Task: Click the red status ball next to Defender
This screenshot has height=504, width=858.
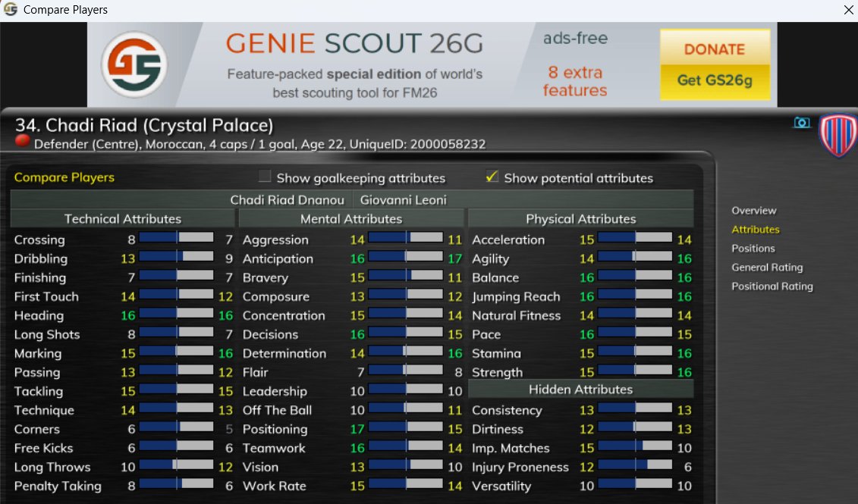Action: [x=22, y=141]
